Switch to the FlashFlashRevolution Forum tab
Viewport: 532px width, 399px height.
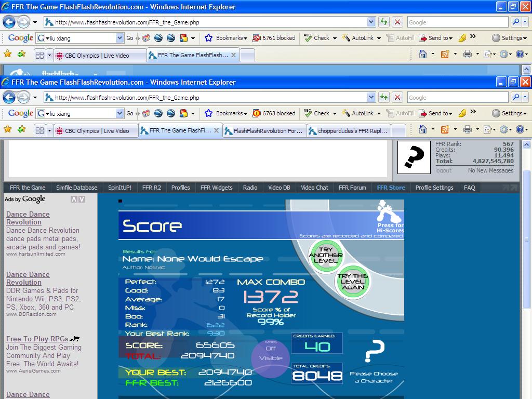click(264, 130)
